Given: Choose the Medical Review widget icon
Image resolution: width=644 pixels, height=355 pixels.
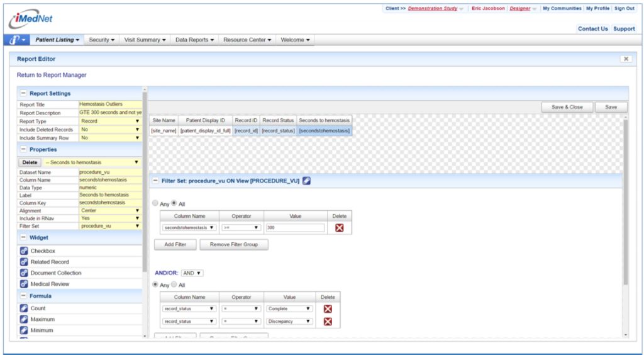Looking at the screenshot, I should pyautogui.click(x=24, y=284).
